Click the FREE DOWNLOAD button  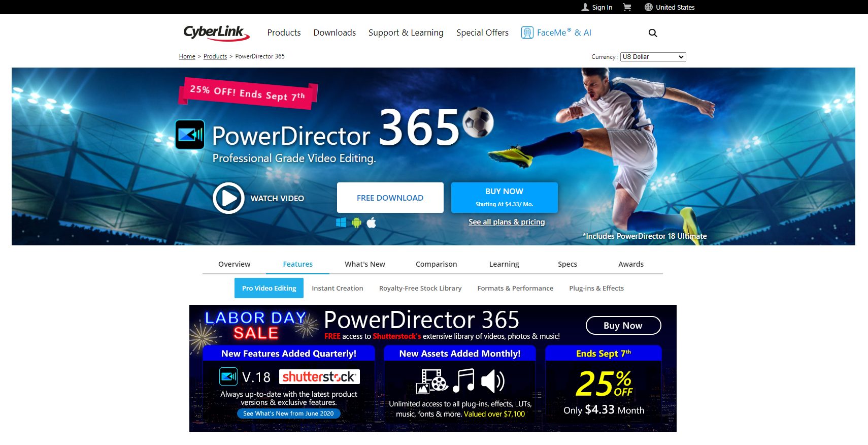pyautogui.click(x=390, y=198)
